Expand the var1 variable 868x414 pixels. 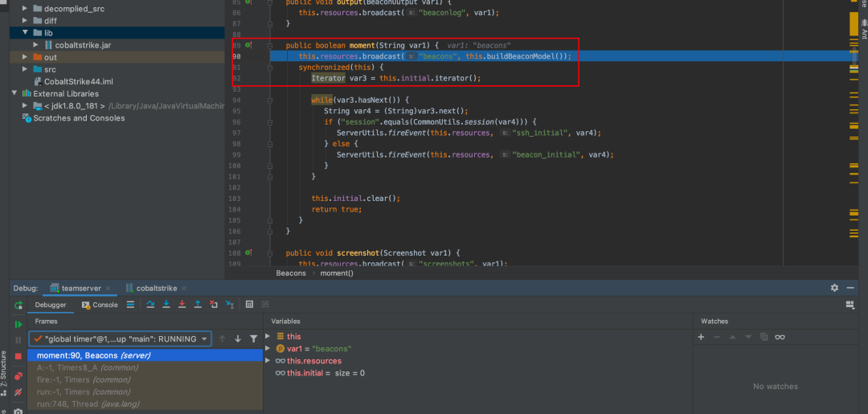(x=268, y=349)
